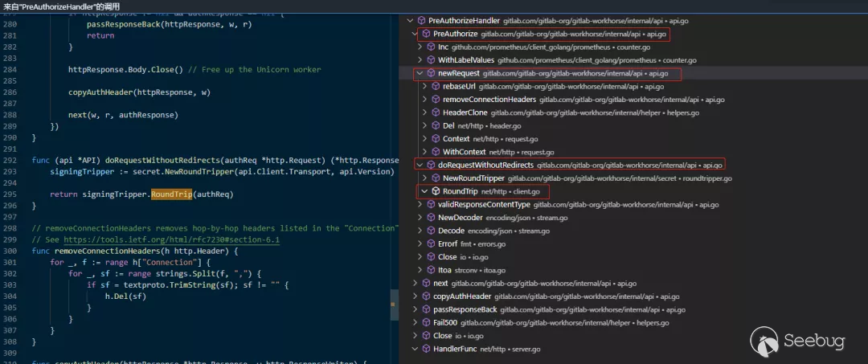Screen dimensions: 868x364
Task: Click the highlighted RoundTrip call in code
Action: pos(171,194)
